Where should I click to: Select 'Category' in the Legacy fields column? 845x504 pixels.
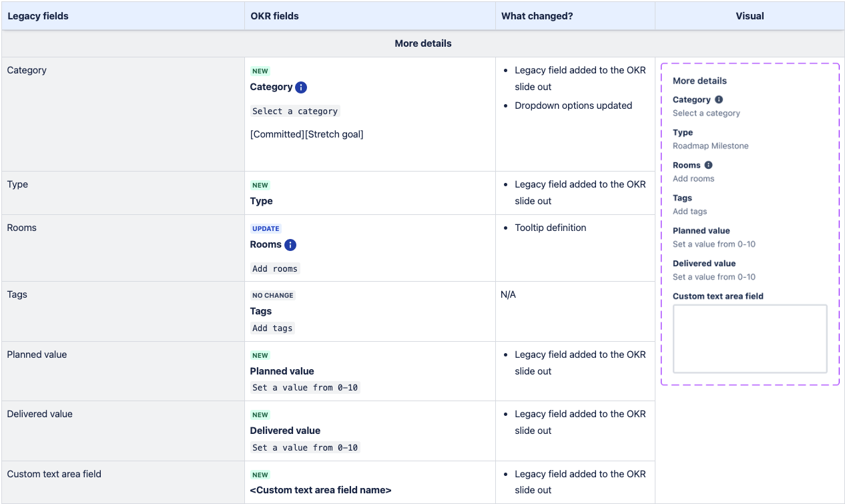[27, 70]
